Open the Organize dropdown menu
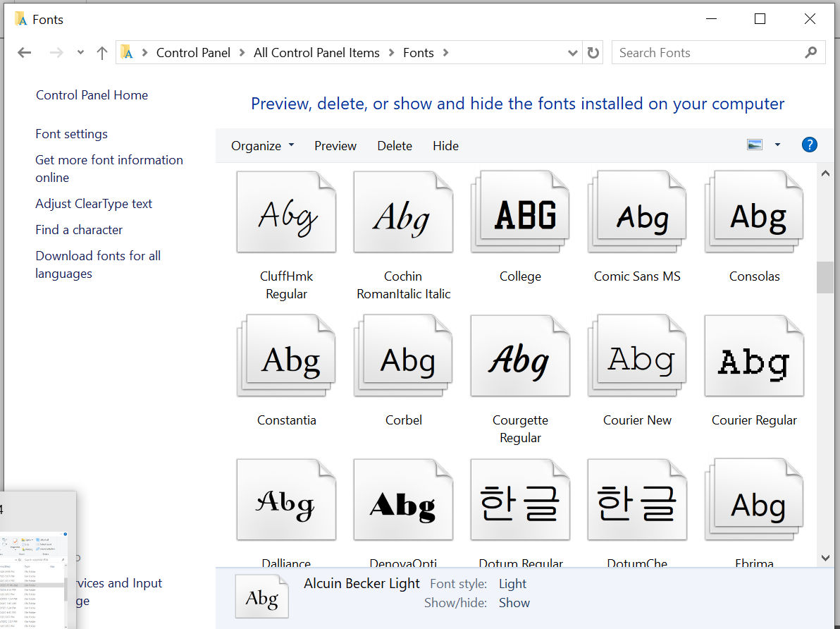The width and height of the screenshot is (840, 629). [x=262, y=146]
